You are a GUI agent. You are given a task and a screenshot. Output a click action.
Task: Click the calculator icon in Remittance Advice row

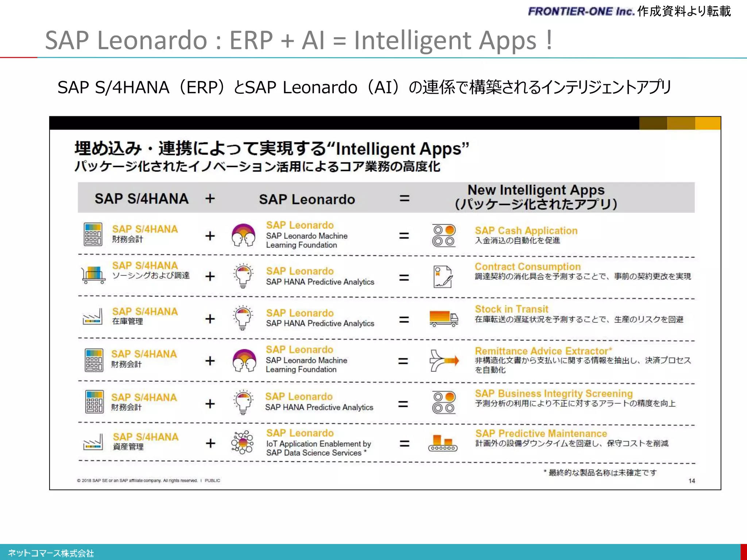94,360
